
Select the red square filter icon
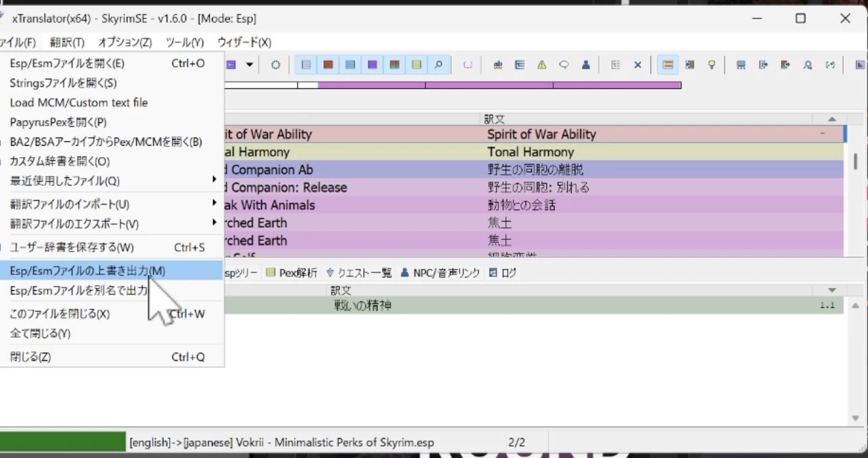point(328,65)
